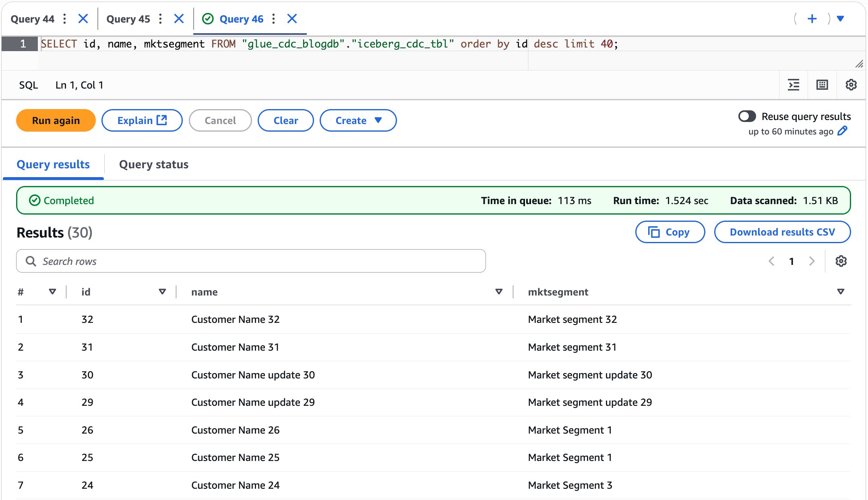The image size is (868, 500).
Task: Open Query 44 three-dot options menu
Action: [x=64, y=19]
